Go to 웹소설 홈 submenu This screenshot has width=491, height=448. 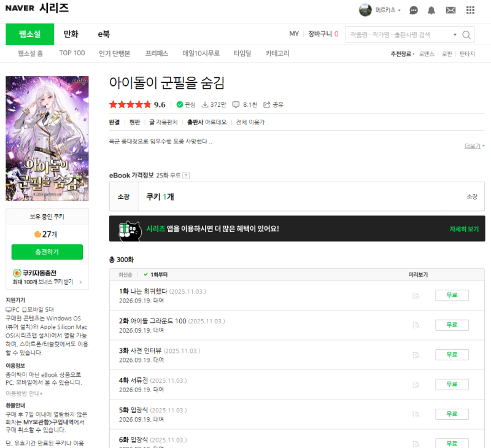click(x=30, y=53)
